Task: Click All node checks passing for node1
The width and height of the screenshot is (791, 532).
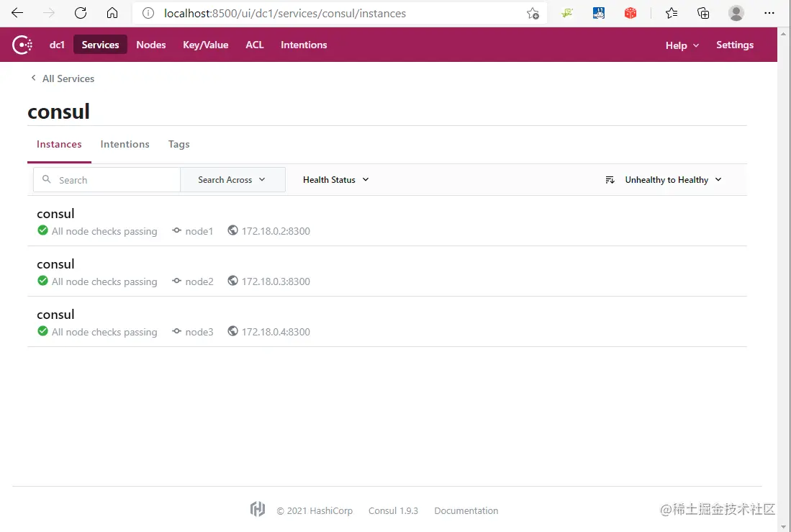Action: 104,231
